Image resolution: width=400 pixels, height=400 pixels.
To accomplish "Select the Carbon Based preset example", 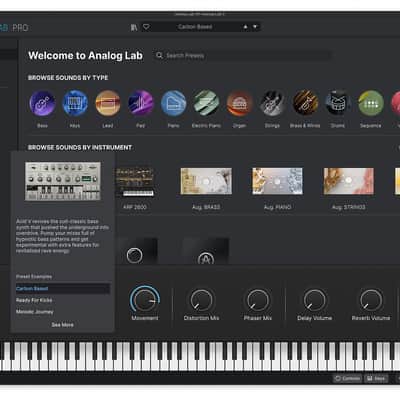I will coord(63,289).
